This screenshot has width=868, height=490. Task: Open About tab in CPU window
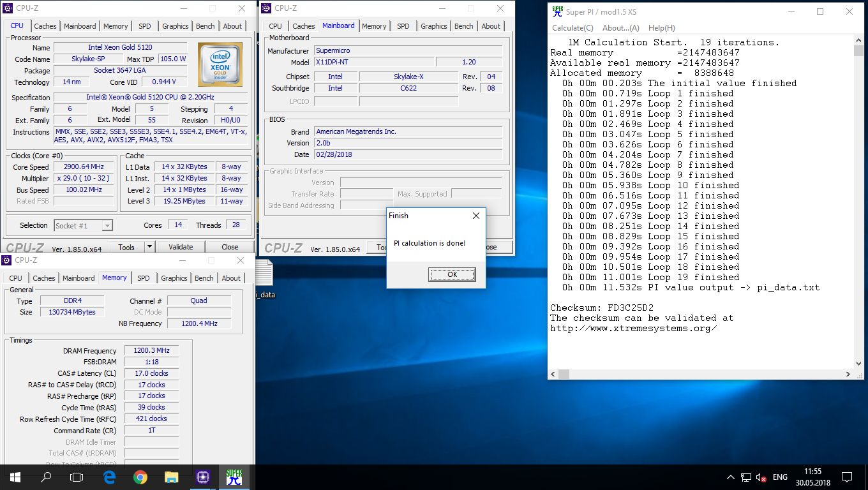click(232, 26)
